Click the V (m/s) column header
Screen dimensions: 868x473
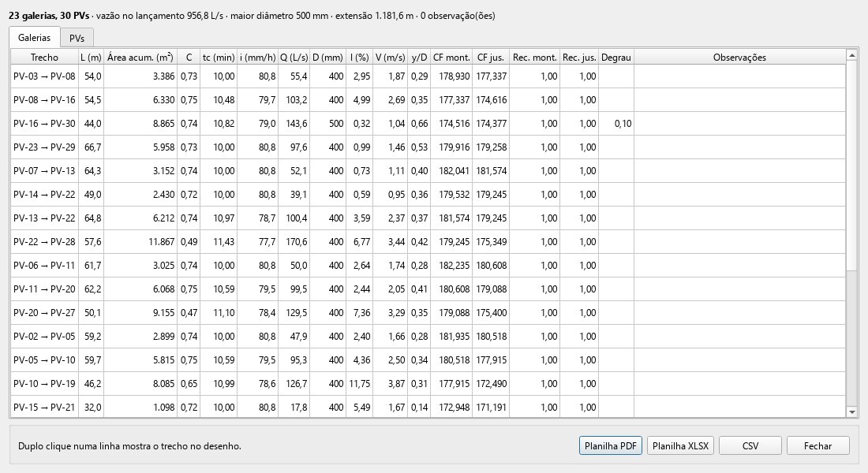[x=391, y=57]
